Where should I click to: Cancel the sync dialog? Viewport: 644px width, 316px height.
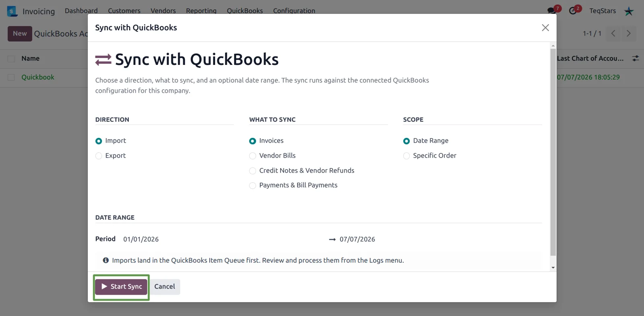(x=165, y=287)
